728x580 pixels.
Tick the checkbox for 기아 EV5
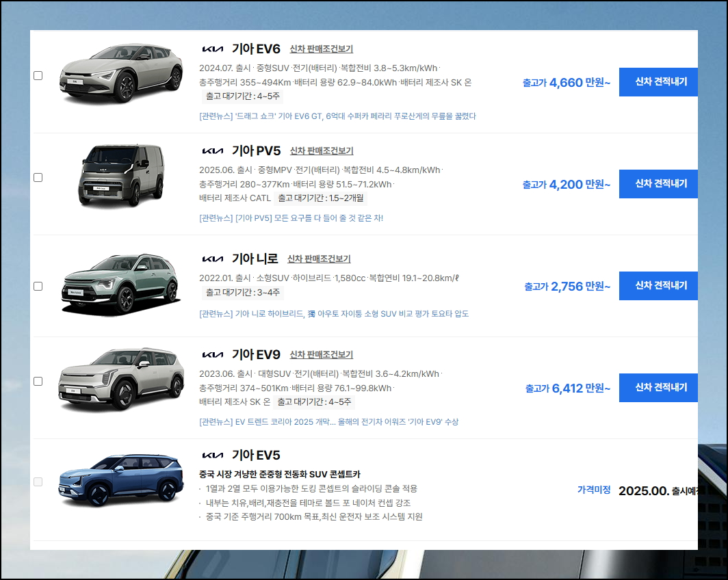click(x=38, y=482)
